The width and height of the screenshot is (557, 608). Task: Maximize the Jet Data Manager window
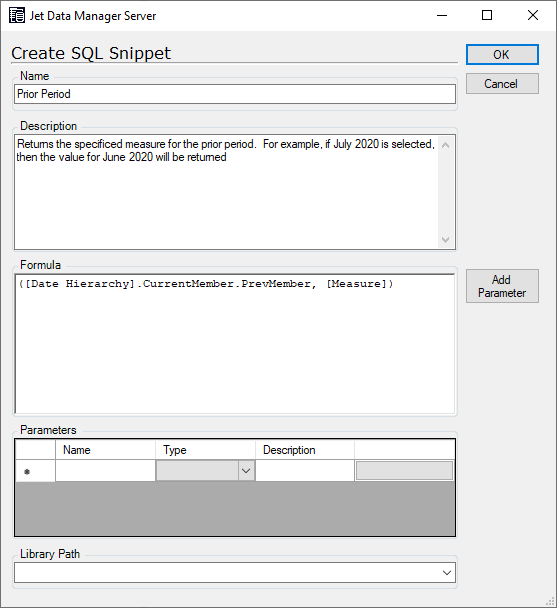coord(487,16)
